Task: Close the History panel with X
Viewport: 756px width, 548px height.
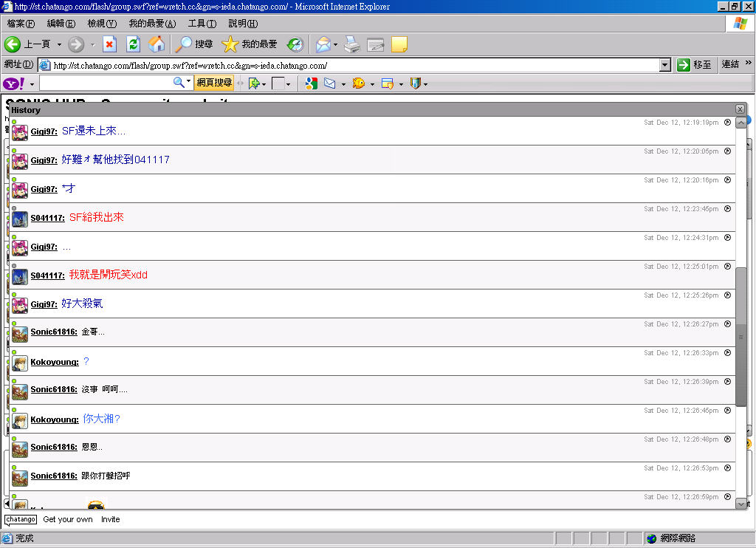Action: [740, 109]
